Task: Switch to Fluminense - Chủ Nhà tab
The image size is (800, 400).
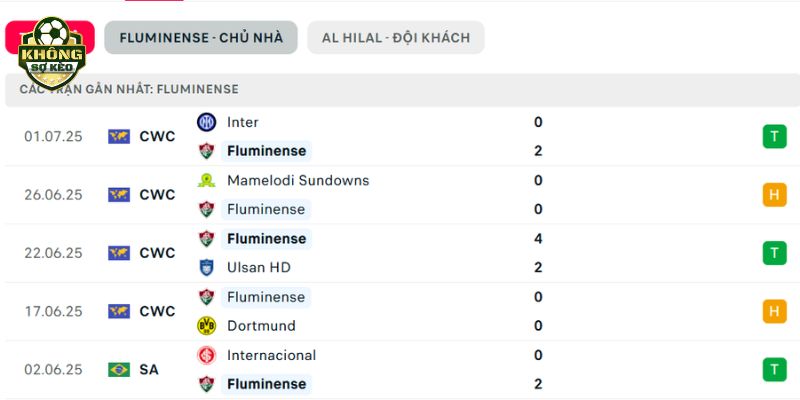Action: coord(201,37)
